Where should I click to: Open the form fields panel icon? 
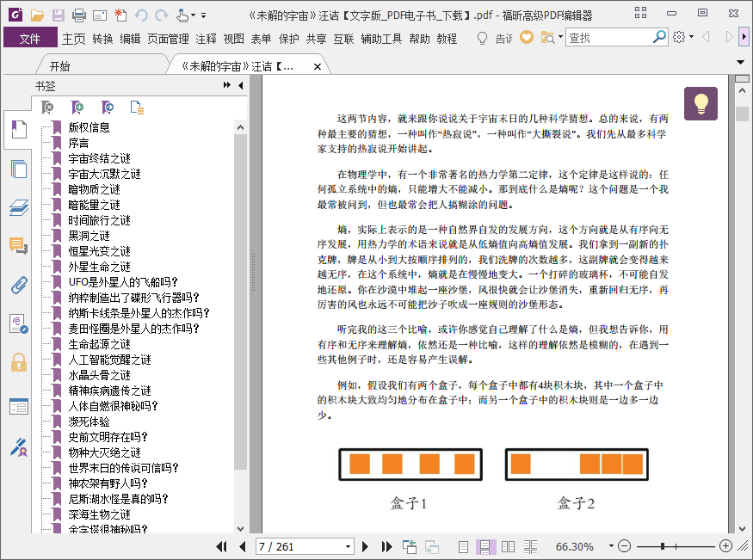pyautogui.click(x=19, y=406)
